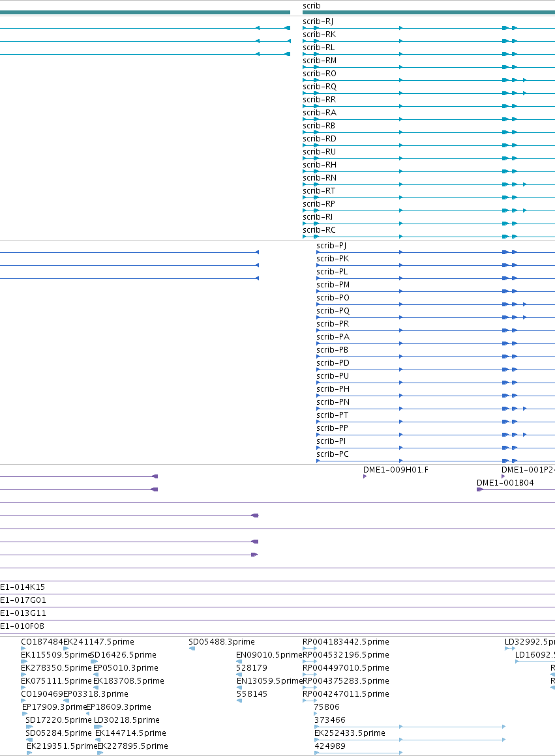555x756 pixels.
Task: Click protein scrib-PD
Action: 333,362
